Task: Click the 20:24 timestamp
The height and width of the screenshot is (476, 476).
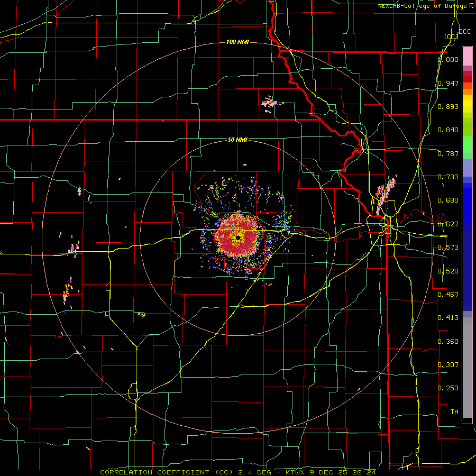Action: [x=364, y=472]
